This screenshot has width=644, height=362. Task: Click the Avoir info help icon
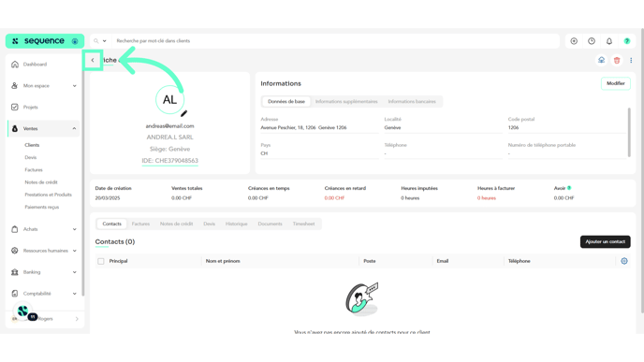click(x=569, y=188)
